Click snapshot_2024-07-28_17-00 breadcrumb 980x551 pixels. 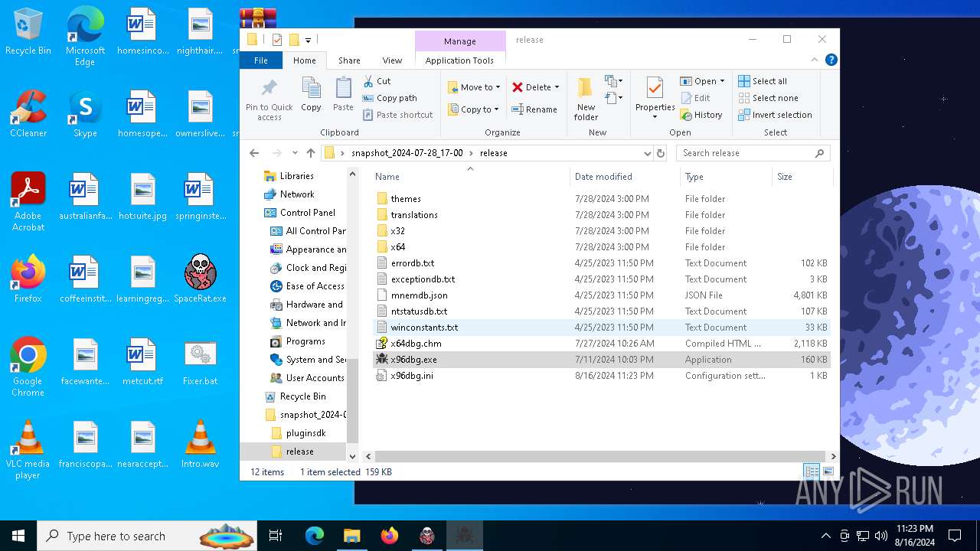pos(407,153)
